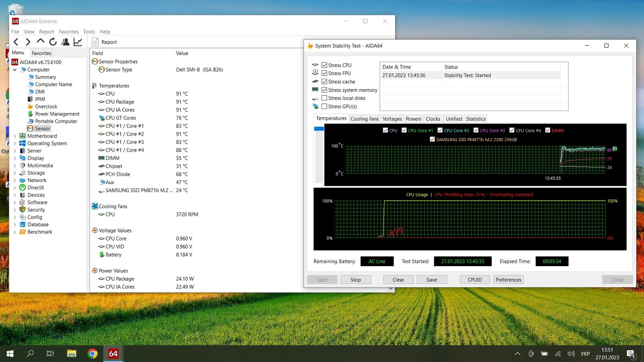Enable the Stress GPU(s) checkbox
Image resolution: width=644 pixels, height=362 pixels.
click(x=324, y=107)
